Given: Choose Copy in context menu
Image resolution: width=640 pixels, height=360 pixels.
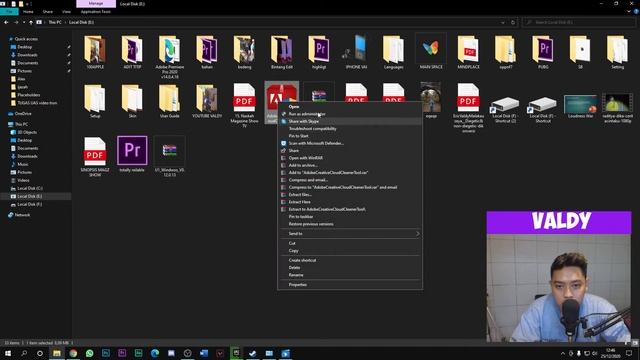Looking at the screenshot, I should [350, 251].
